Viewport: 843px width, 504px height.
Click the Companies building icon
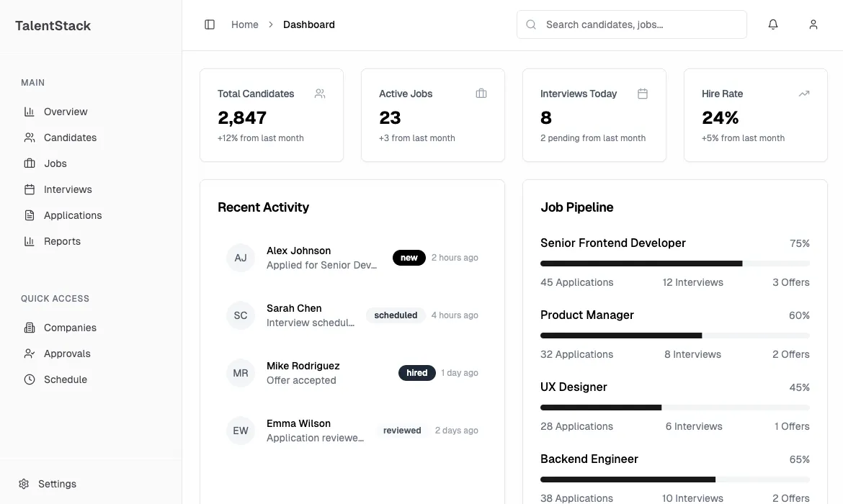[x=30, y=328]
